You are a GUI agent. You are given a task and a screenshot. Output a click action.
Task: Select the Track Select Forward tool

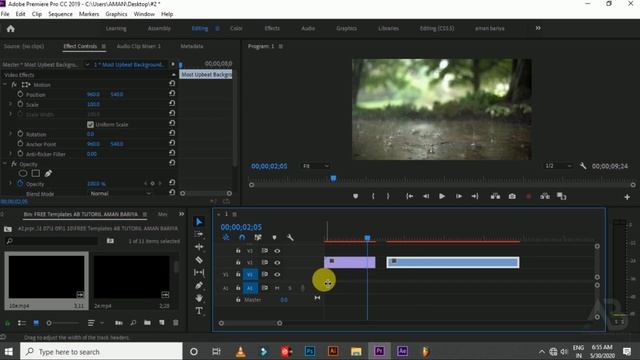click(199, 234)
